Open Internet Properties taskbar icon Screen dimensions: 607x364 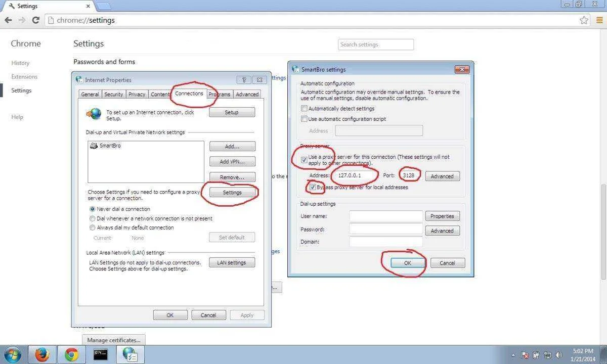pos(130,355)
